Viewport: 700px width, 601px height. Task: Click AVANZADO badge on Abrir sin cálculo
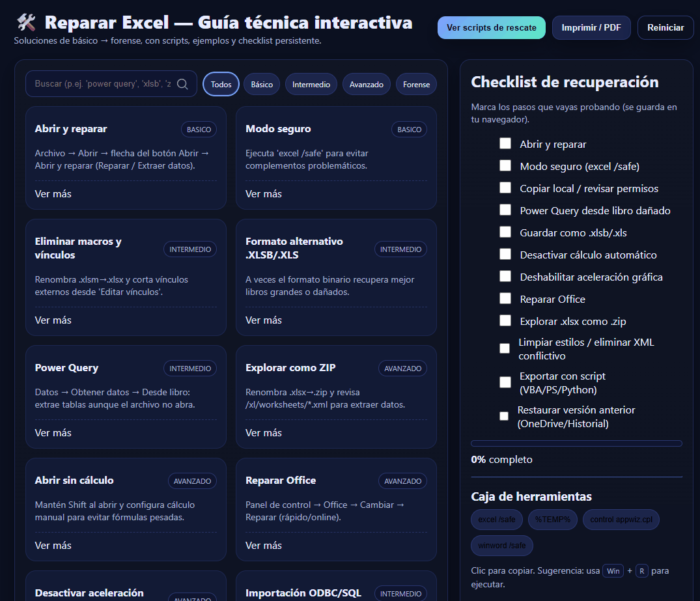(x=192, y=481)
